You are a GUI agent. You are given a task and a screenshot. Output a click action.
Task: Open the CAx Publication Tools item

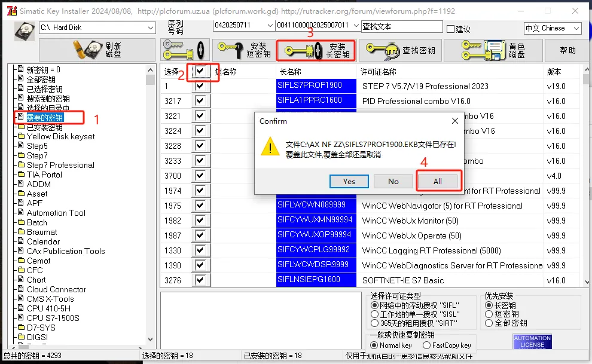click(66, 251)
